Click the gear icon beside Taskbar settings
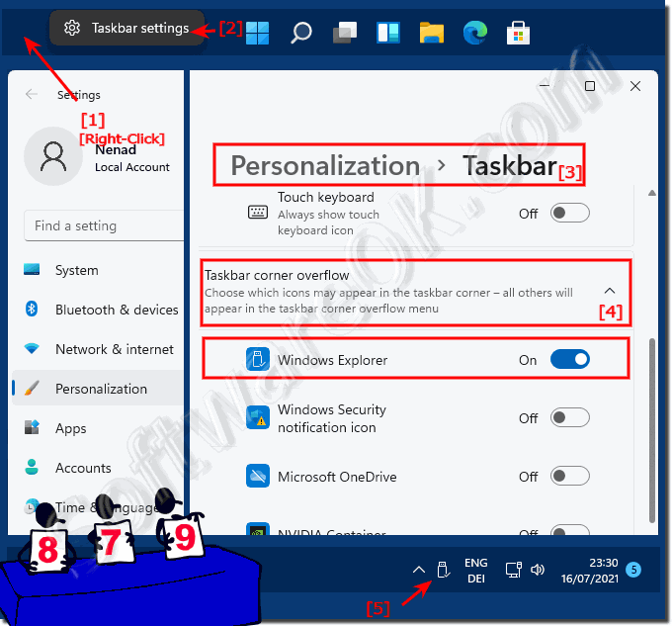The image size is (672, 626). (x=72, y=28)
